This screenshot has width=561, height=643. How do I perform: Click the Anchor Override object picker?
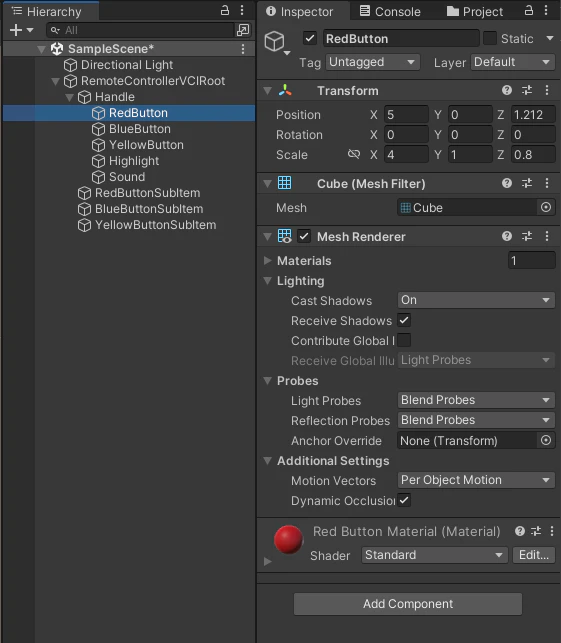(546, 440)
